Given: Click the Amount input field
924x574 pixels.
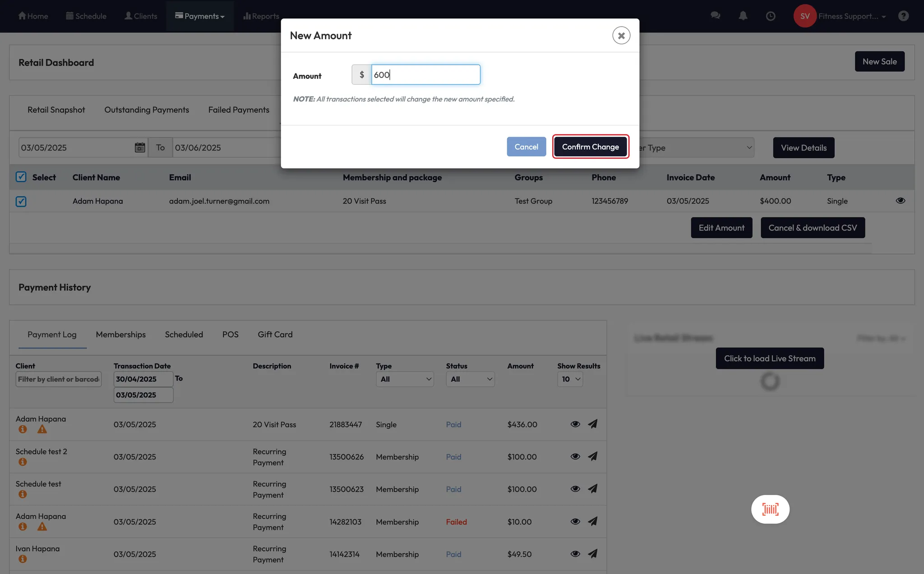Looking at the screenshot, I should pos(425,75).
